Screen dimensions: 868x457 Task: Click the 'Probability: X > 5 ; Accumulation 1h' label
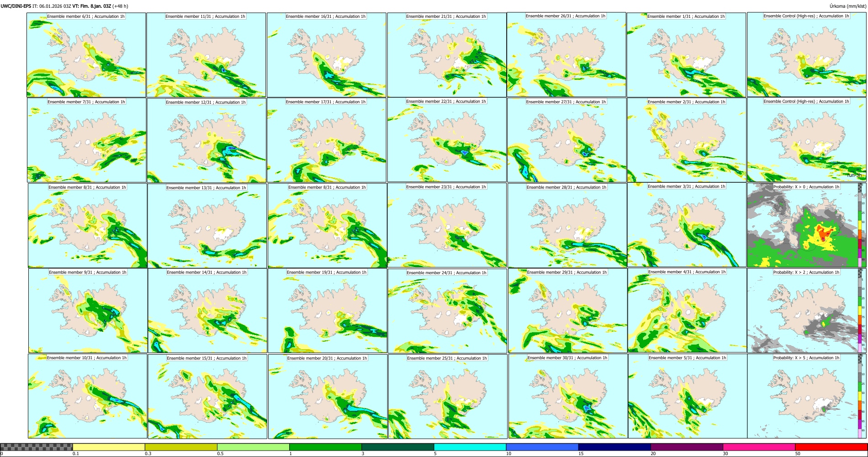806,358
